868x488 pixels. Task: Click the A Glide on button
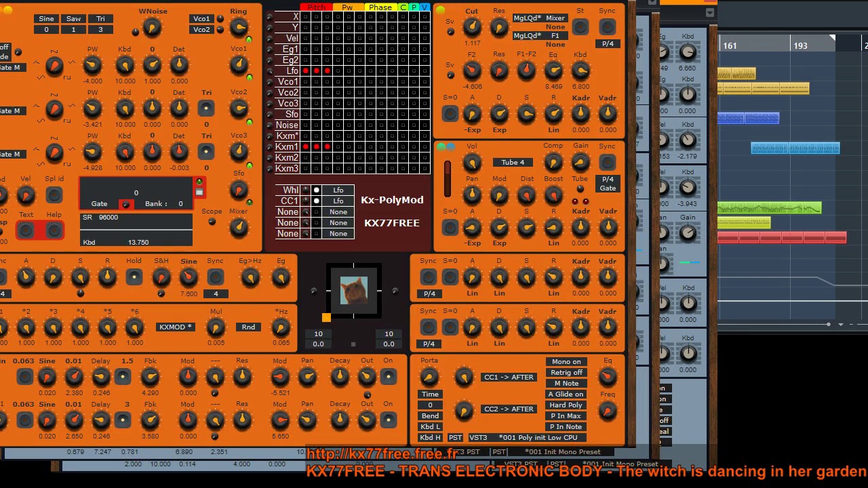coord(566,394)
